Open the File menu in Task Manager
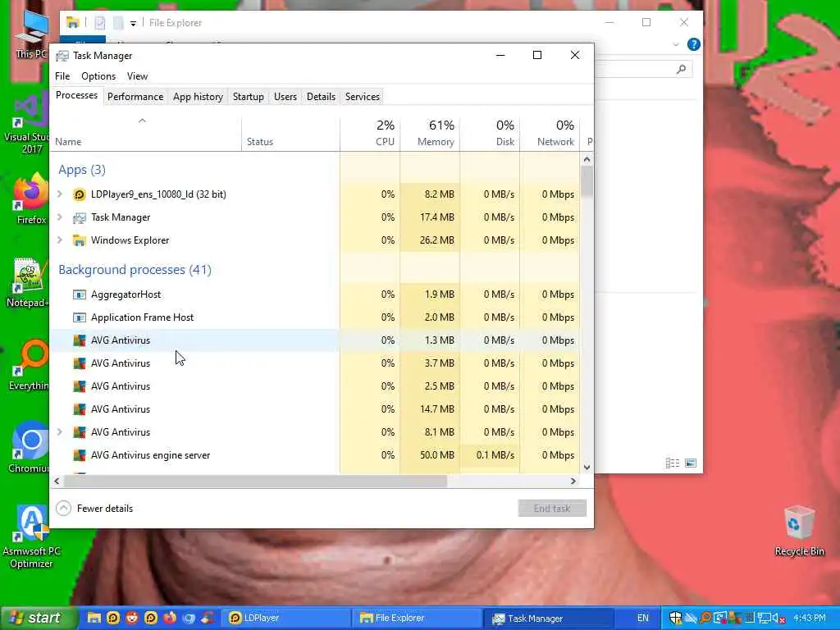 pyautogui.click(x=62, y=76)
